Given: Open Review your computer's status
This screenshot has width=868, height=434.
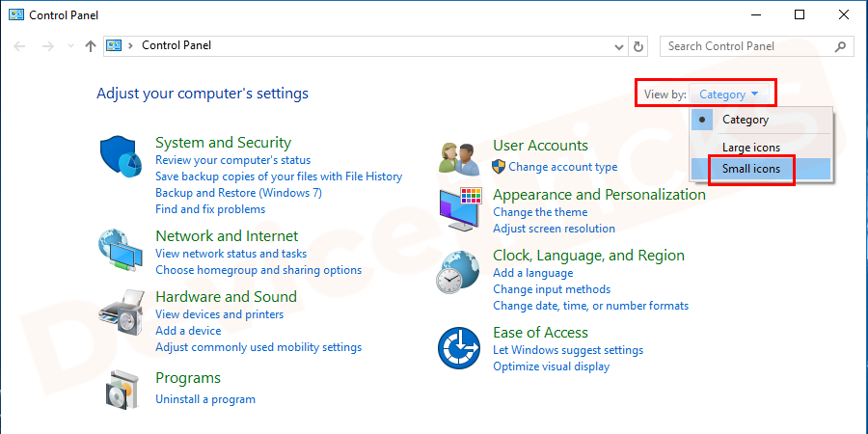Looking at the screenshot, I should point(233,160).
